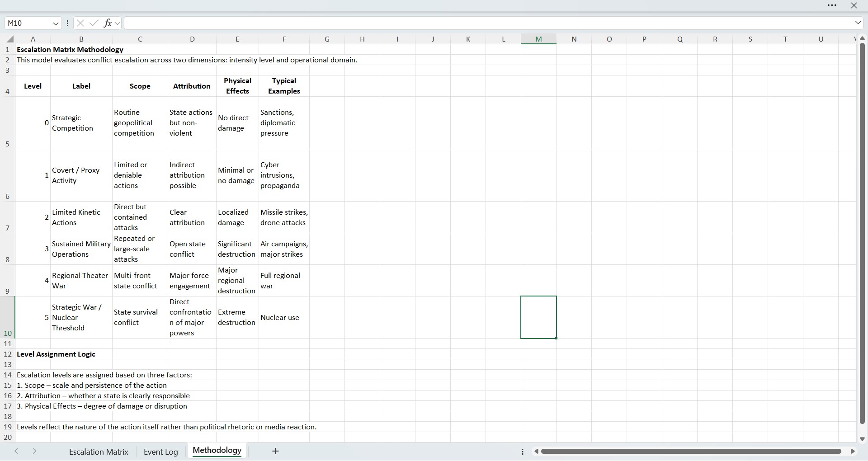Click the Insert Function fx icon
The image size is (868, 461).
pos(108,23)
